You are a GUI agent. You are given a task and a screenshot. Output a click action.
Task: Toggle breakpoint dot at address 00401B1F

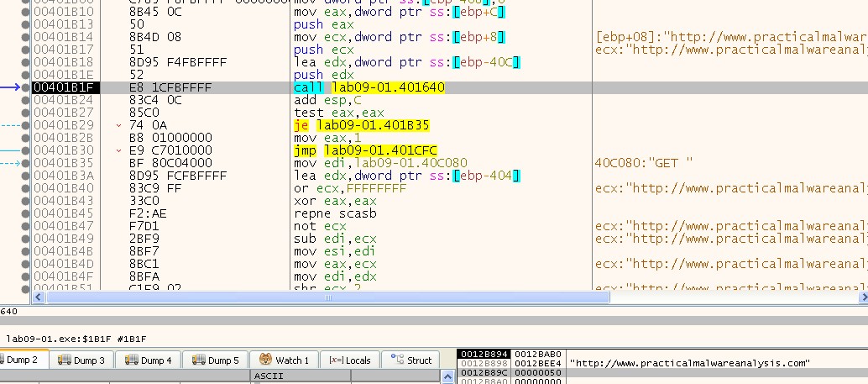point(27,87)
